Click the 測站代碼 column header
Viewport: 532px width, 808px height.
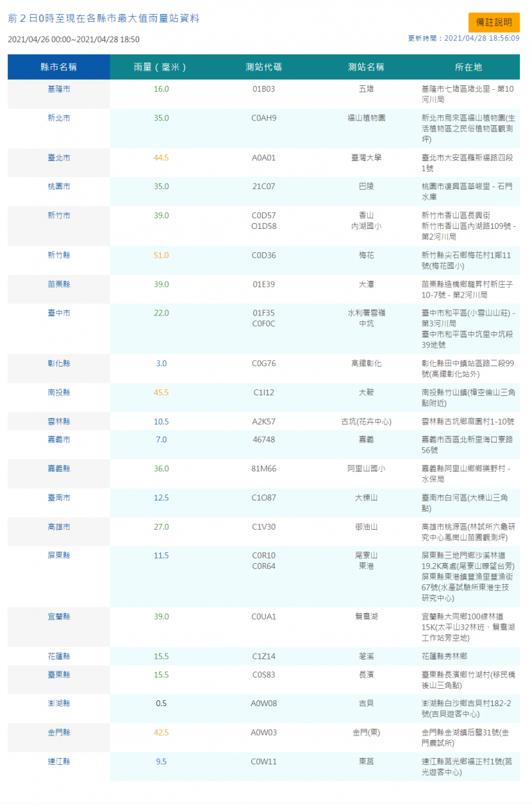[x=263, y=67]
